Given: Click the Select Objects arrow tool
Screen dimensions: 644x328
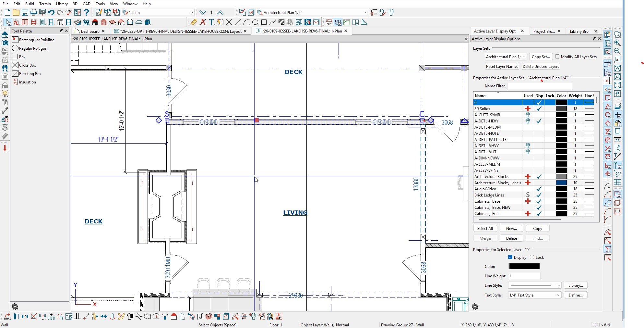Looking at the screenshot, I should tap(8, 22).
